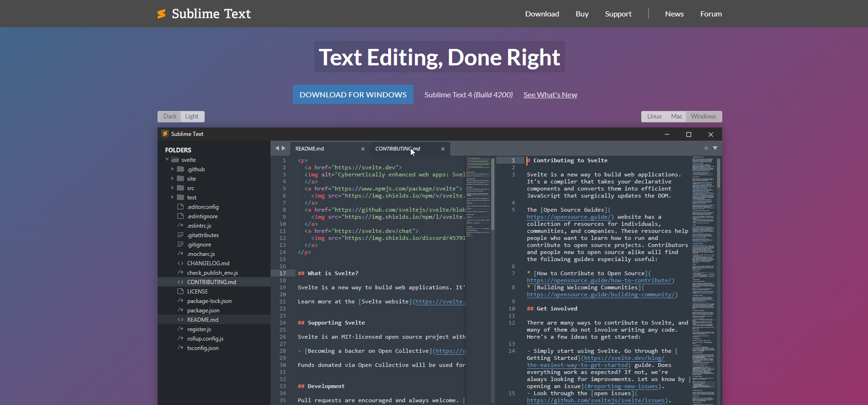The width and height of the screenshot is (868, 405).
Task: Click the '## What is Svelte?' heading
Action: pyautogui.click(x=328, y=273)
